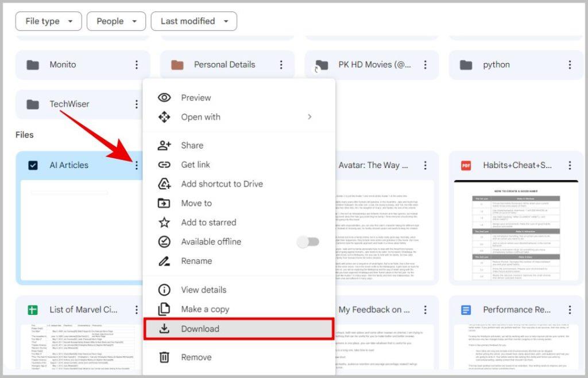This screenshot has width=588, height=378.
Task: Click the Avatar: The Way file name
Action: point(373,165)
